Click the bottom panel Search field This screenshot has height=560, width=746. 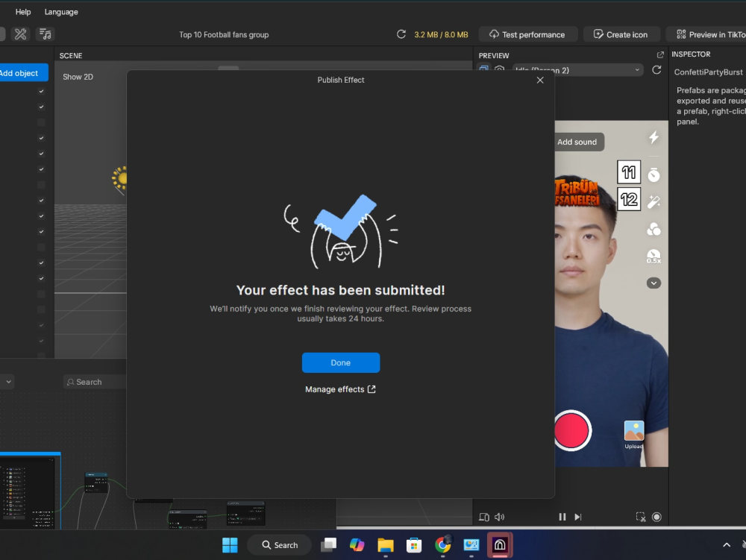point(94,382)
